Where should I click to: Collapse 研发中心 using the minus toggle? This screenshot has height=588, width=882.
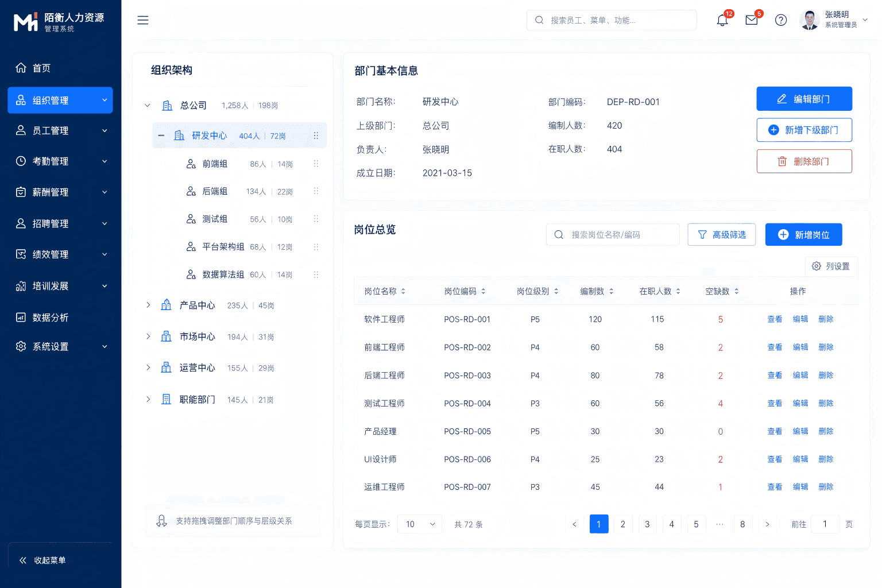point(161,136)
